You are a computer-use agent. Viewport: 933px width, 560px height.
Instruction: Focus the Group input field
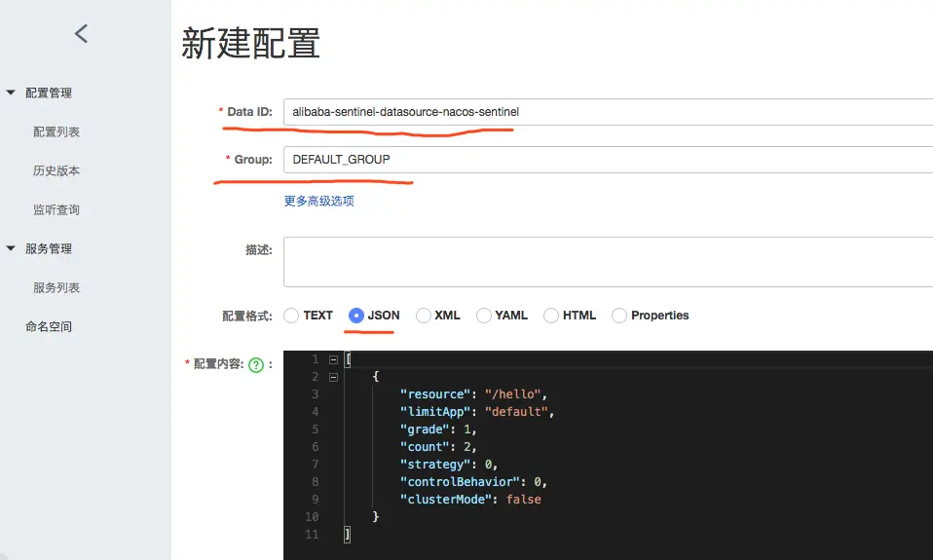(608, 160)
